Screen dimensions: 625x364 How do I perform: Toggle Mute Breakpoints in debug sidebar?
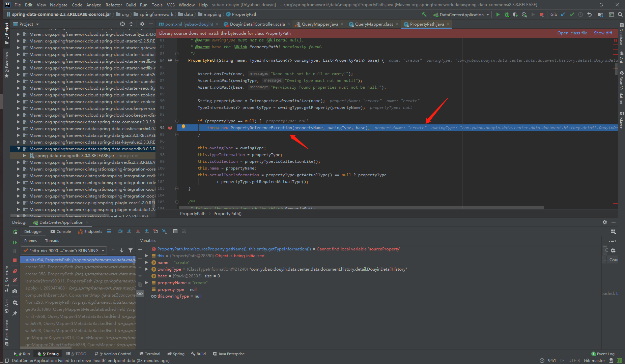click(x=15, y=280)
